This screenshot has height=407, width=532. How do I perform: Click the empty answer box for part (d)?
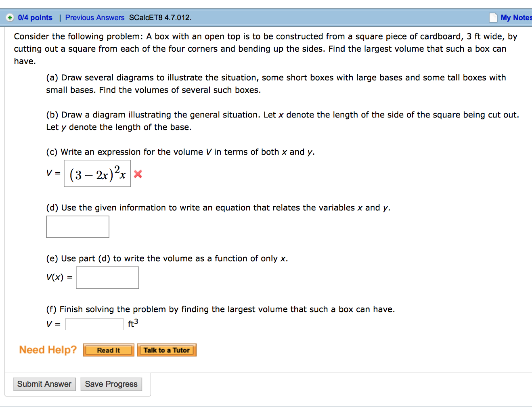coord(77,227)
